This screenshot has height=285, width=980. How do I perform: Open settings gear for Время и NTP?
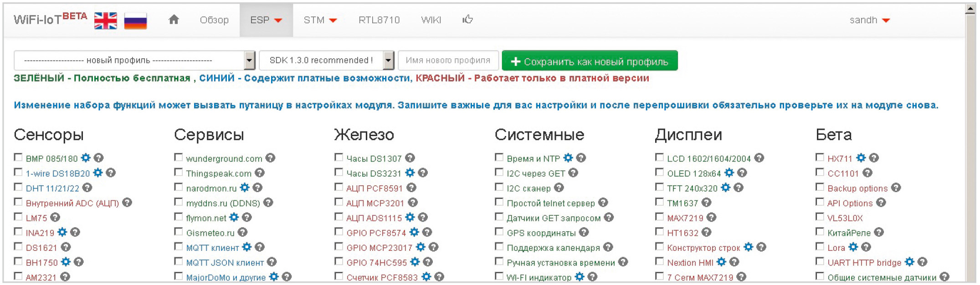tap(568, 158)
